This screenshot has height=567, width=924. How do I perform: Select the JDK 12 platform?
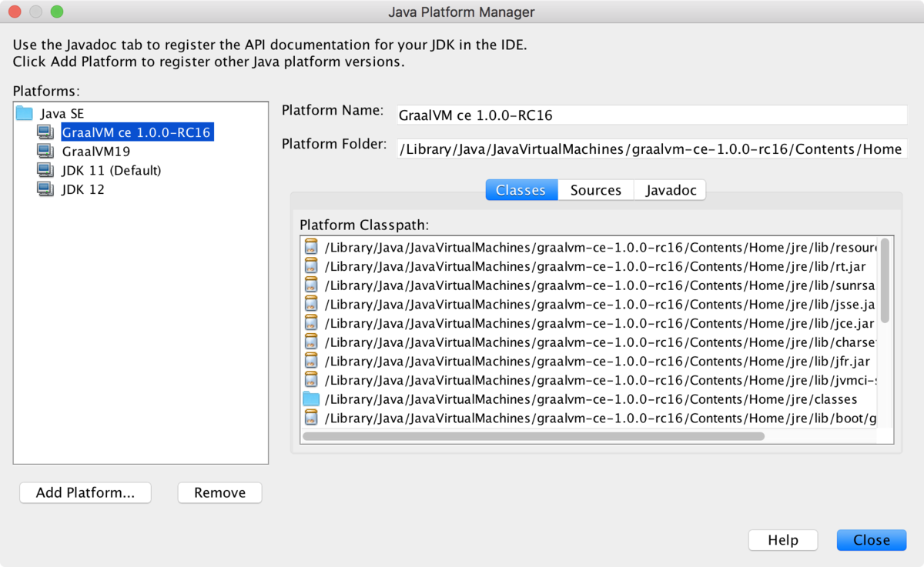[x=83, y=189]
